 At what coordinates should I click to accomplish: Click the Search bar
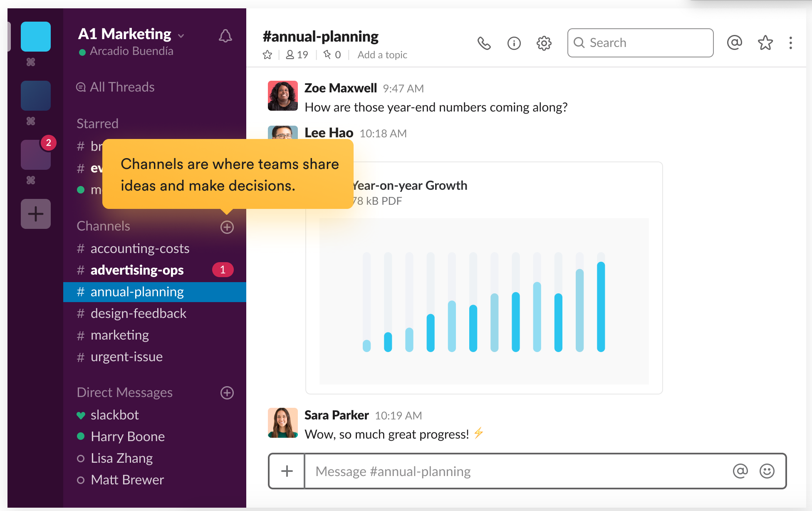tap(639, 42)
